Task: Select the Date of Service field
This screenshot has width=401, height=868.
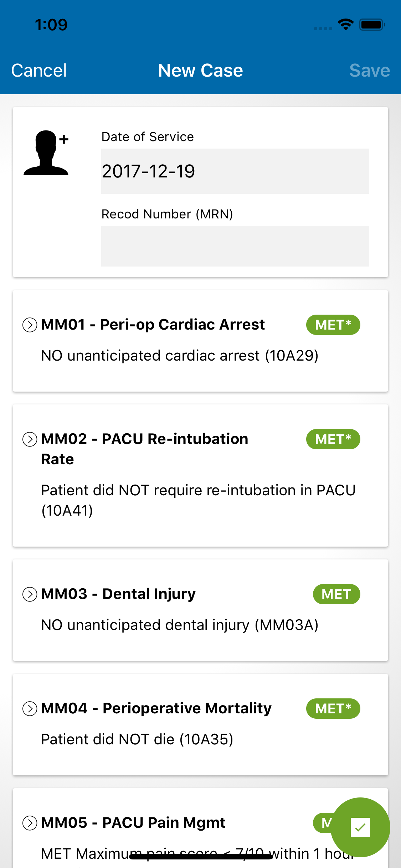Action: (x=235, y=171)
